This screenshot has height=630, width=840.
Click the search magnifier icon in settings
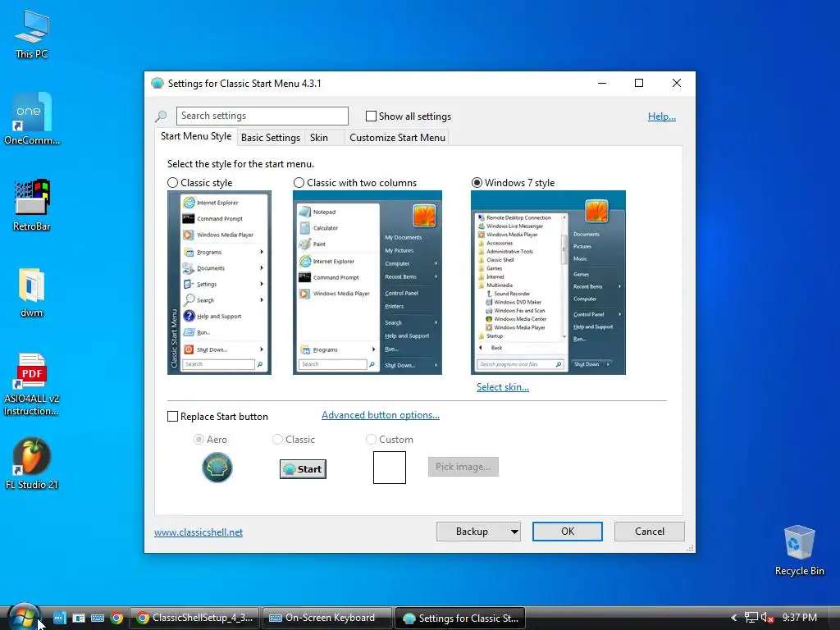pos(161,116)
